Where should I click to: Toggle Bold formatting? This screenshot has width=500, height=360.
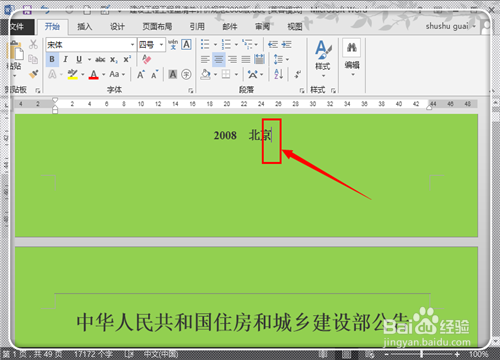(52, 59)
